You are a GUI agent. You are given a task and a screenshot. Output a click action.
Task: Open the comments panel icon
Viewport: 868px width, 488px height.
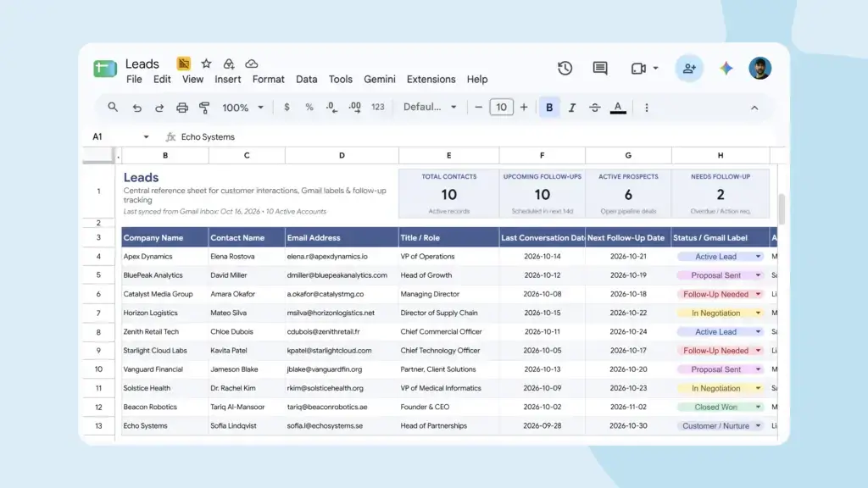pos(600,68)
